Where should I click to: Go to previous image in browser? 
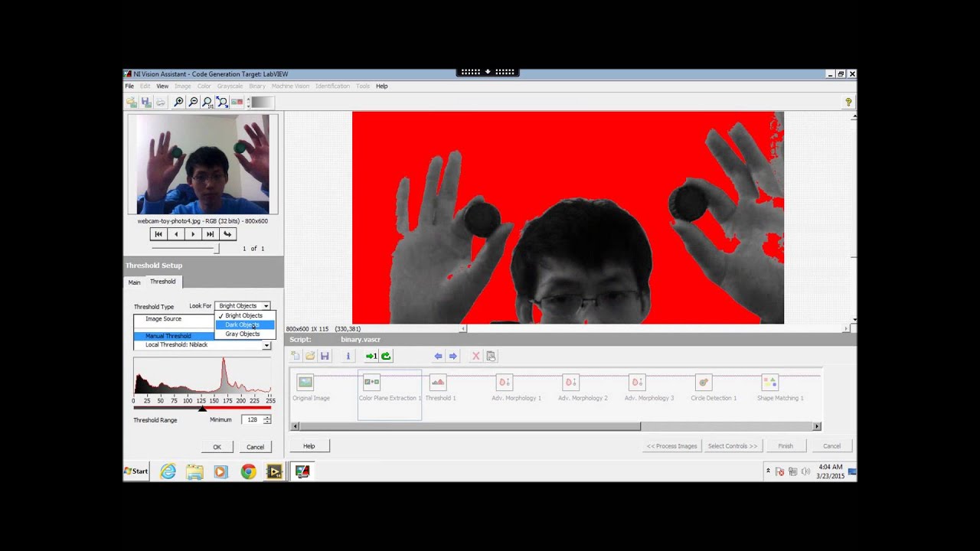[x=176, y=234]
